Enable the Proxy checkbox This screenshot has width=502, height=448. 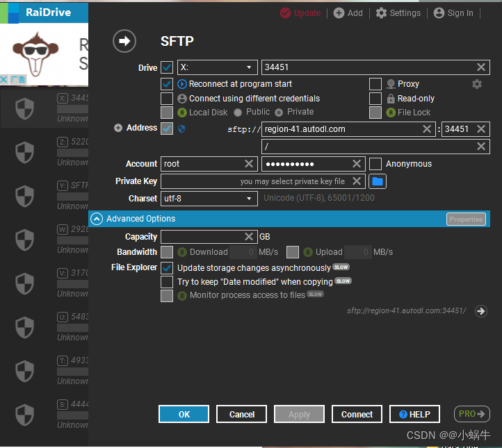point(375,84)
